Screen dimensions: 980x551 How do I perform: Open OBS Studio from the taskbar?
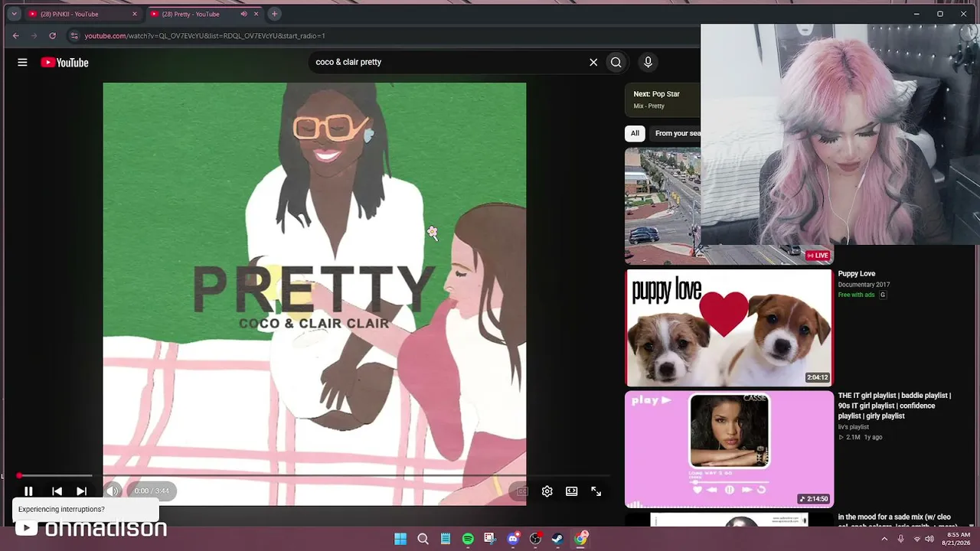tap(535, 539)
